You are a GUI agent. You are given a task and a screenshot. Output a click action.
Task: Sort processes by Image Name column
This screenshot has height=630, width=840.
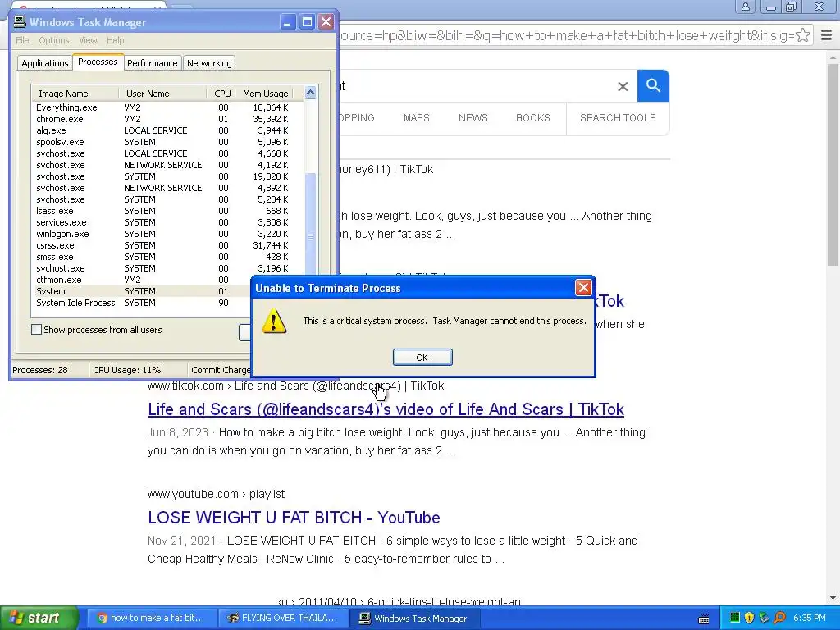75,94
